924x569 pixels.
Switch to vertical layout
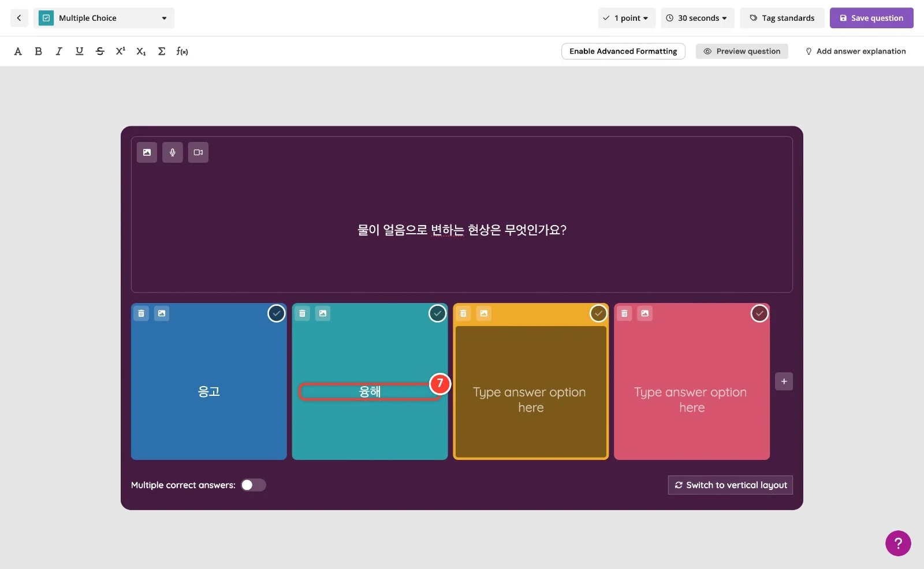731,485
